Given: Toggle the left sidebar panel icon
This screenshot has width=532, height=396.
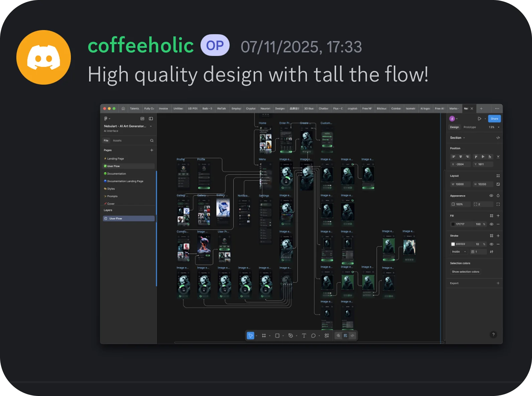Looking at the screenshot, I should [x=151, y=119].
